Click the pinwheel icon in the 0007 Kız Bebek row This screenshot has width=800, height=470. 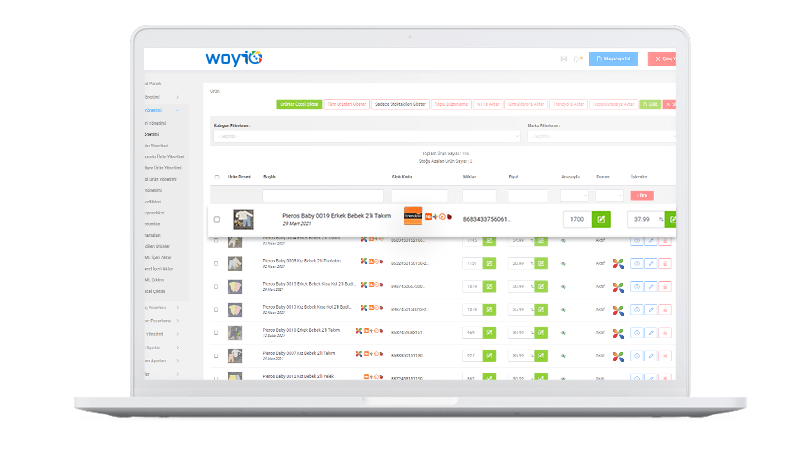[x=618, y=356]
